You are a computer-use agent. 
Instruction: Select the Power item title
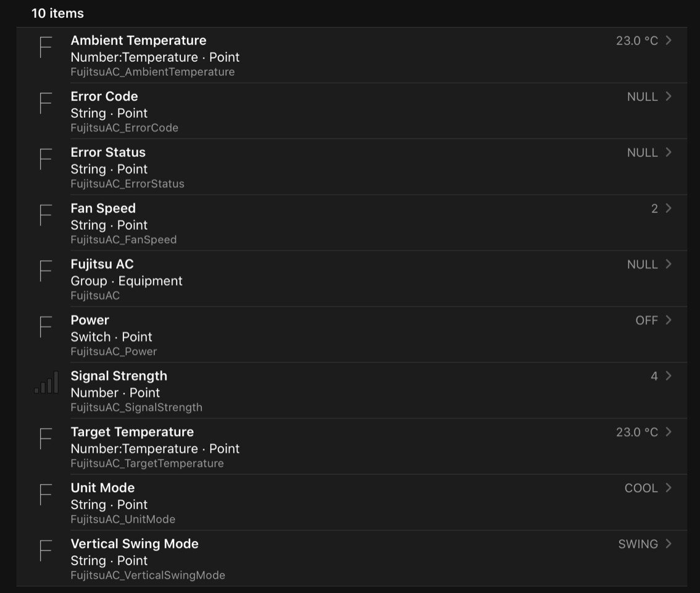[x=90, y=320]
